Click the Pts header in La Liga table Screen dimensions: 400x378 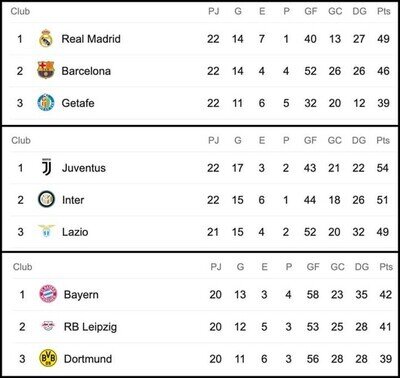click(383, 11)
